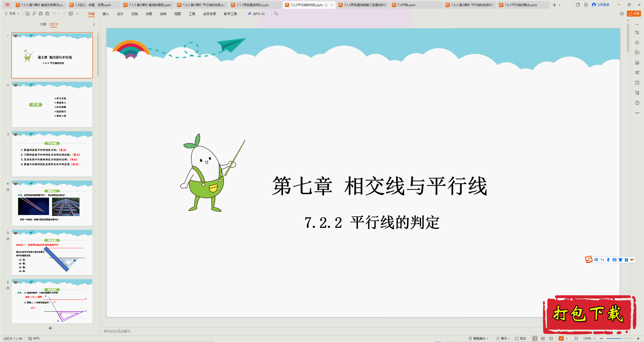The height and width of the screenshot is (342, 644).
Task: Click the WPS logo home button
Action: coord(8,5)
